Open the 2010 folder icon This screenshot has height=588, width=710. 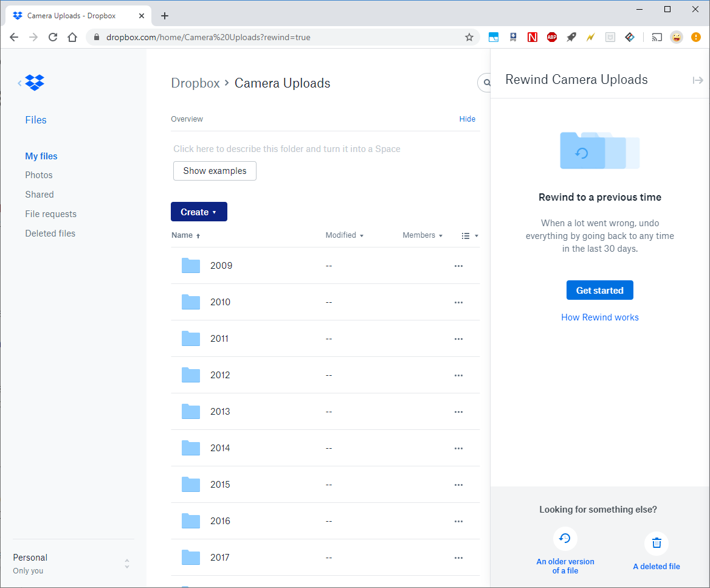pos(191,302)
